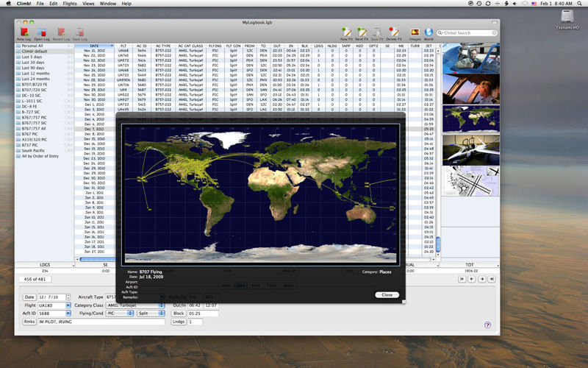Click the New Flt toolbar icon
Viewport: 588px width, 368px height.
pyautogui.click(x=346, y=32)
